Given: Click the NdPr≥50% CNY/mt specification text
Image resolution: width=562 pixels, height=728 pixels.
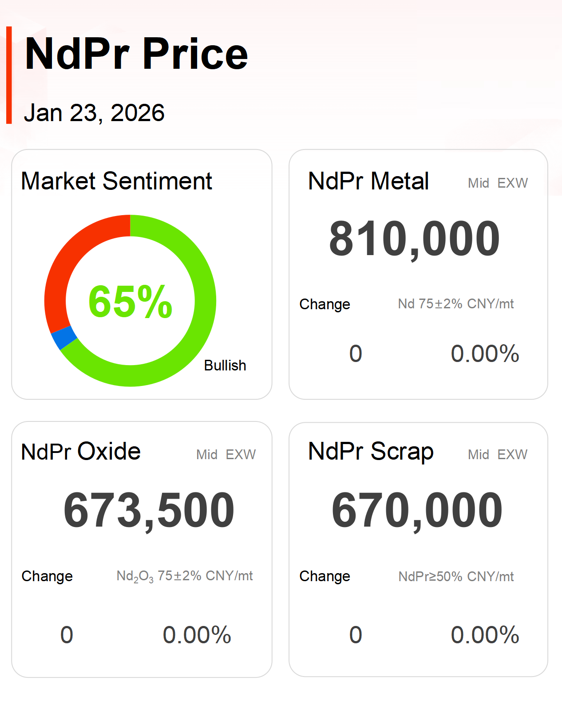Looking at the screenshot, I should click(x=456, y=576).
